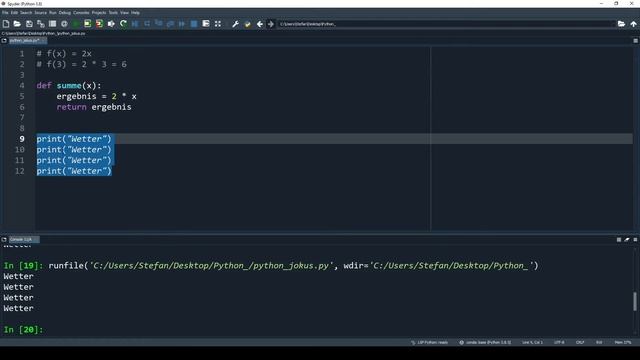Image resolution: width=640 pixels, height=360 pixels.
Task: Click the debug step-return icon
Action: click(170, 24)
